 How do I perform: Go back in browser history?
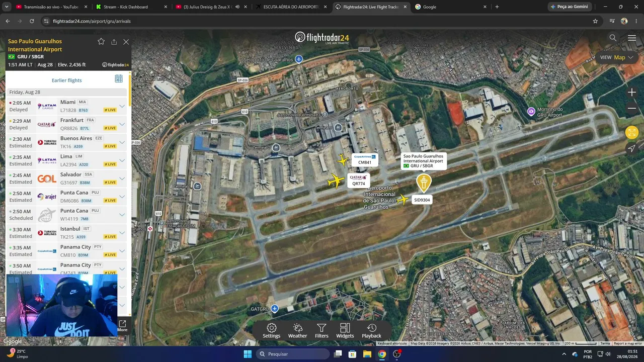tap(8, 21)
